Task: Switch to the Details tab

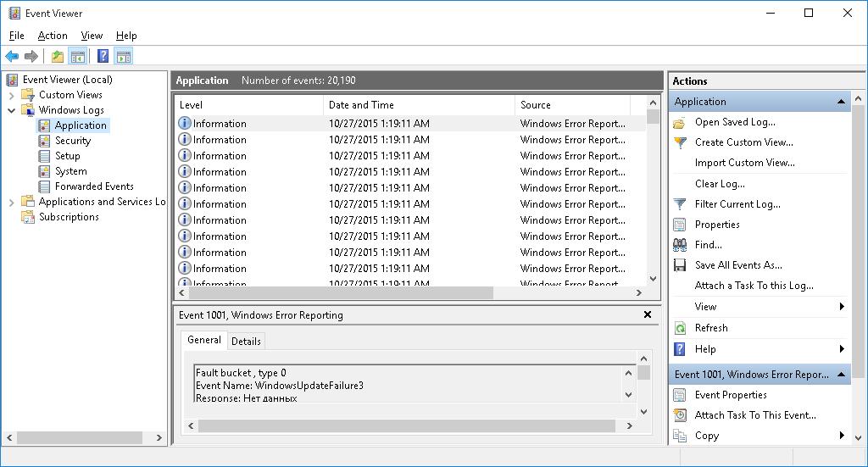Action: coord(246,341)
